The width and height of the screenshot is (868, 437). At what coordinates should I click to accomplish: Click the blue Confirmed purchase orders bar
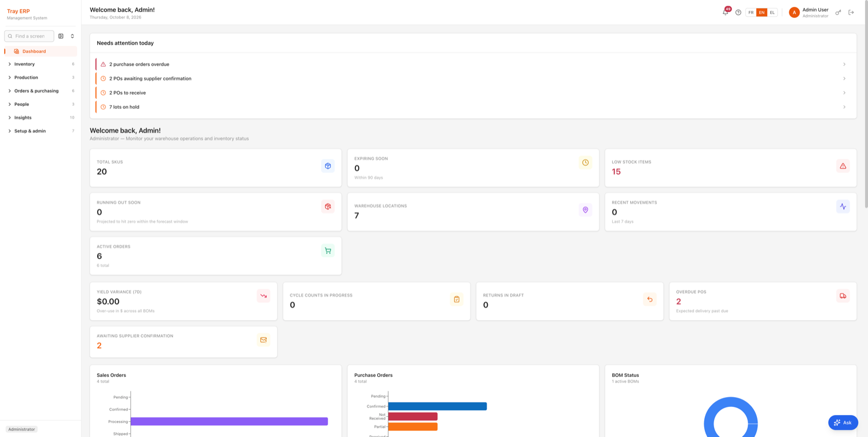click(437, 406)
